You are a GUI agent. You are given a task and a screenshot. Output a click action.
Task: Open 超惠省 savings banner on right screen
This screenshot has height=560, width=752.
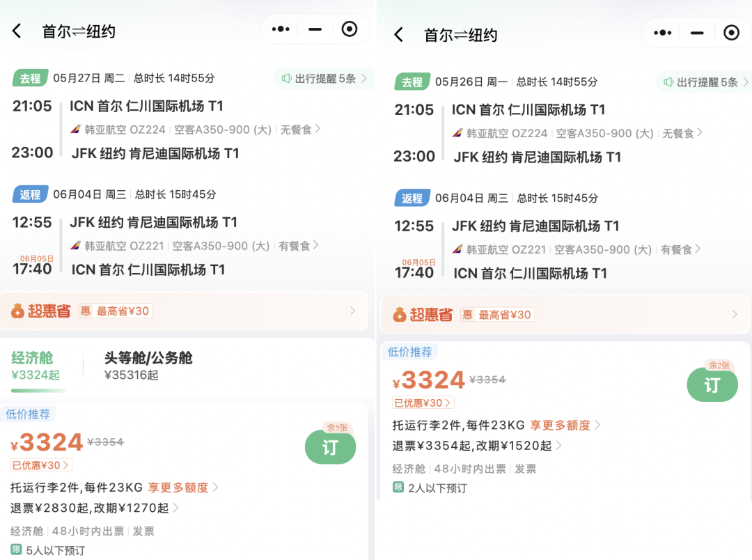click(x=565, y=314)
